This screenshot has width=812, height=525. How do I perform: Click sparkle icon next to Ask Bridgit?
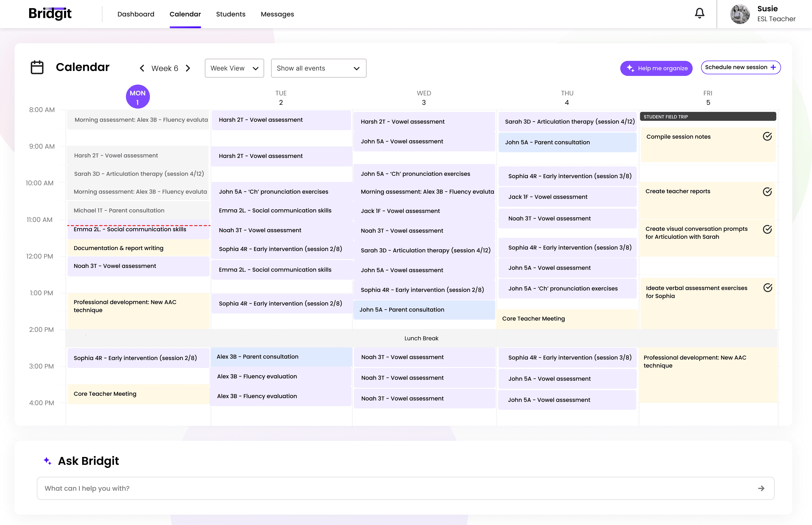(x=48, y=461)
